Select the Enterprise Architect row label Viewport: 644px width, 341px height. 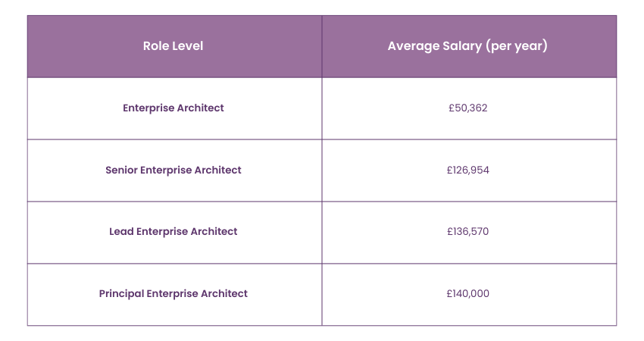pyautogui.click(x=173, y=108)
